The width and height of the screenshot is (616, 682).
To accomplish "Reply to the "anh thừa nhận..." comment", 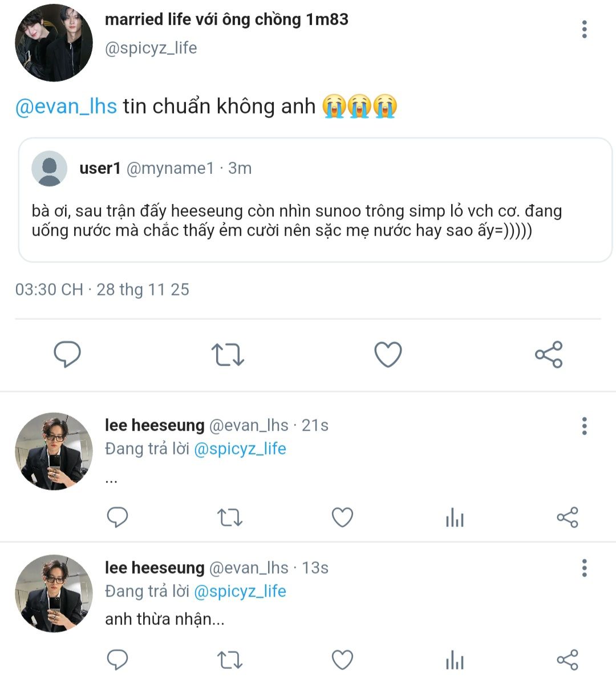I will click(117, 660).
